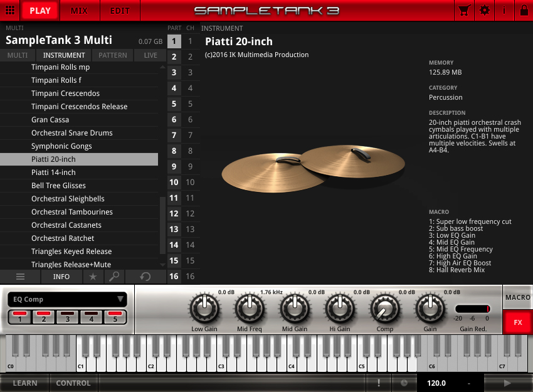Click the LEARN button bottom left

coord(25,383)
